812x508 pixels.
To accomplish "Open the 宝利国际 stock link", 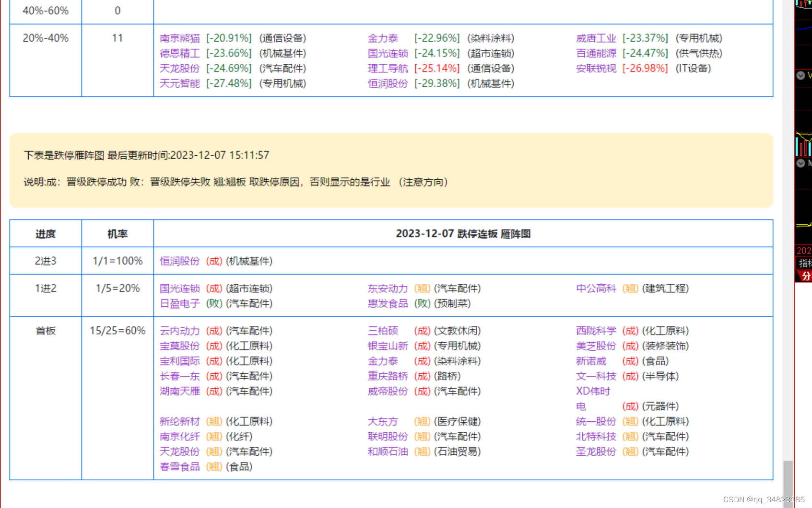I will pyautogui.click(x=179, y=361).
